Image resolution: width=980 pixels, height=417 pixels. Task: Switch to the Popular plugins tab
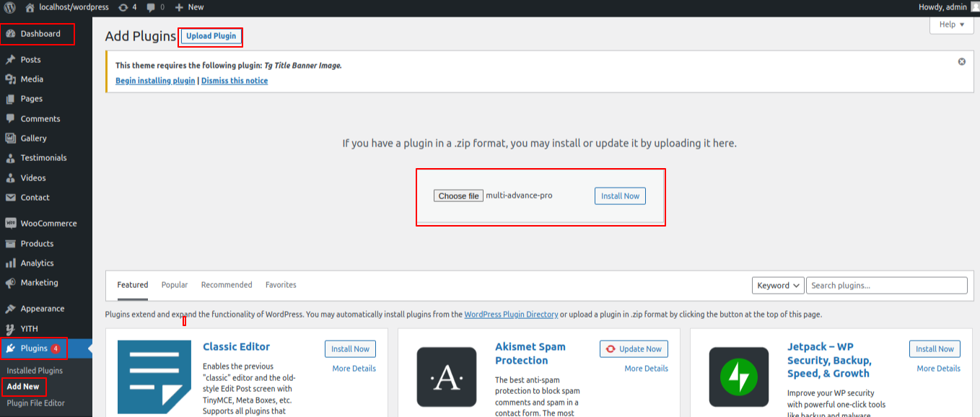(x=175, y=285)
